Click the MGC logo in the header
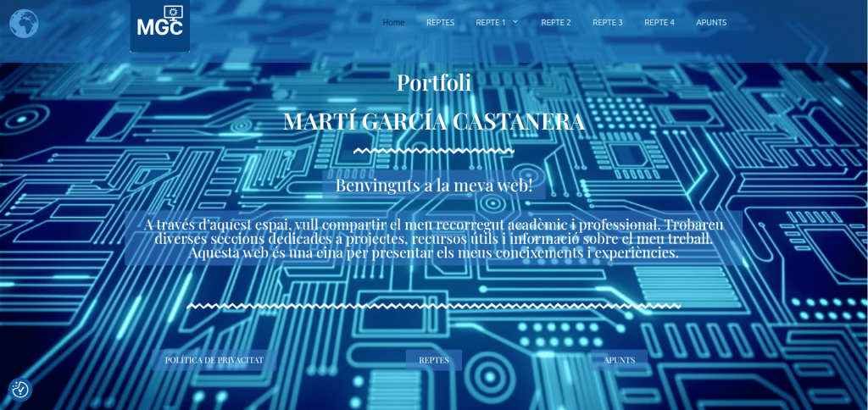Screen dimensions: 868x410 (x=159, y=23)
